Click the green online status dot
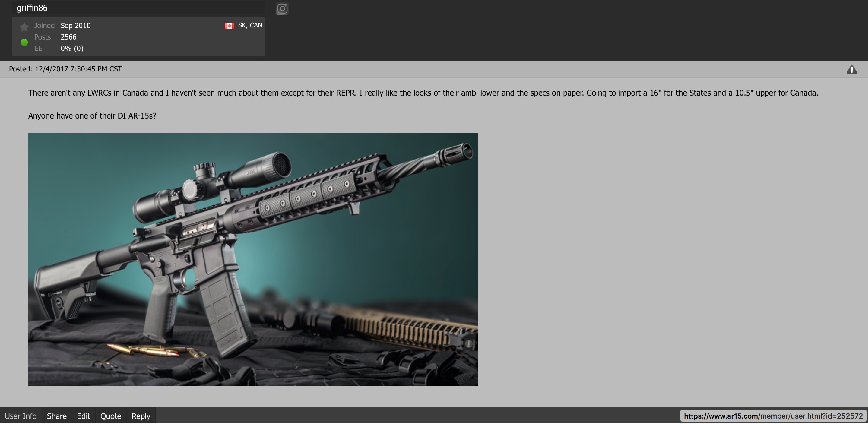 point(24,42)
